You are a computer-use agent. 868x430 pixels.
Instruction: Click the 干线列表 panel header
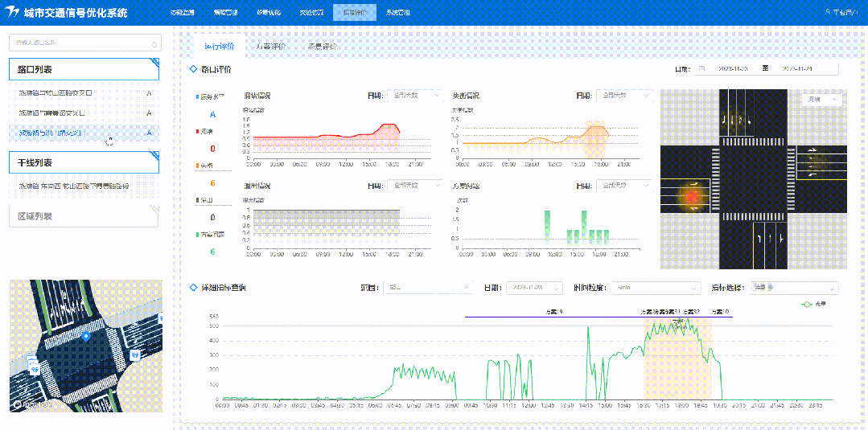pos(84,163)
